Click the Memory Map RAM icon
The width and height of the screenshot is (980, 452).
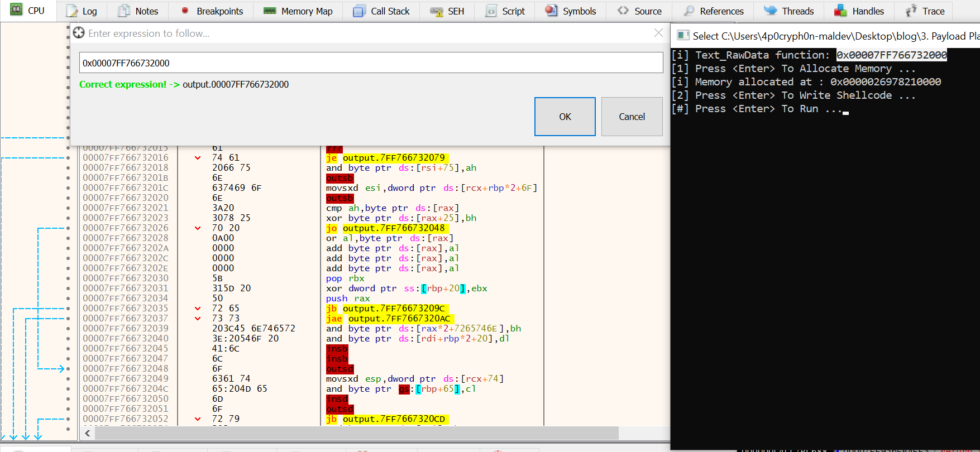point(270,11)
